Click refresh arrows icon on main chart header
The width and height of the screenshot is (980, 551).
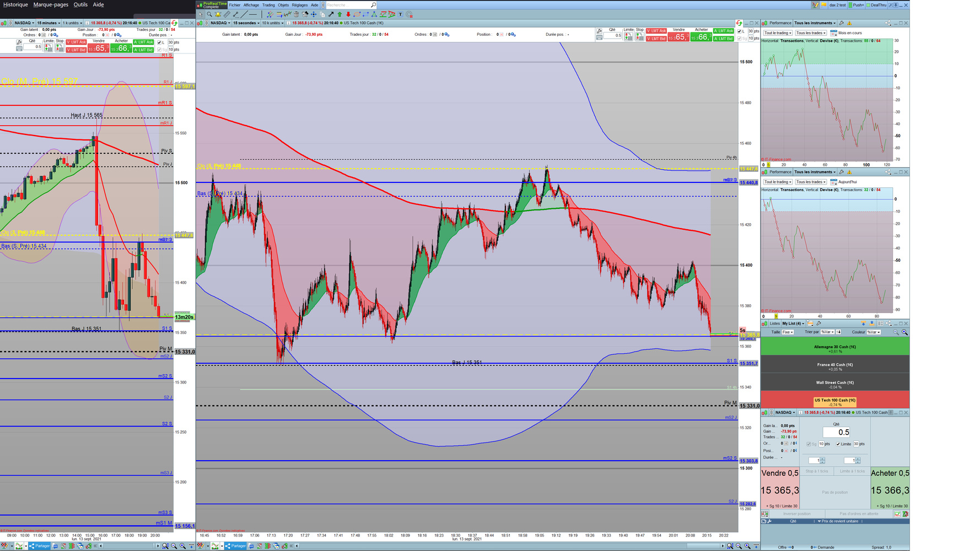[x=739, y=23]
